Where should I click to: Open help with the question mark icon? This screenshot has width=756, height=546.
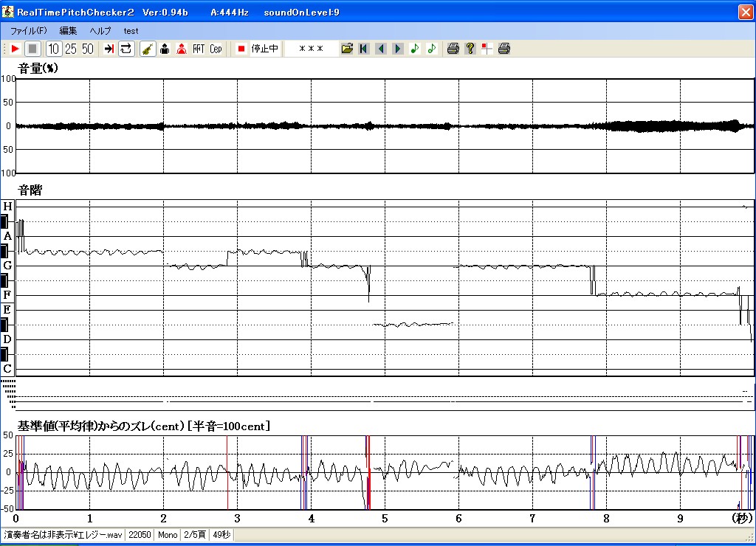(x=470, y=49)
